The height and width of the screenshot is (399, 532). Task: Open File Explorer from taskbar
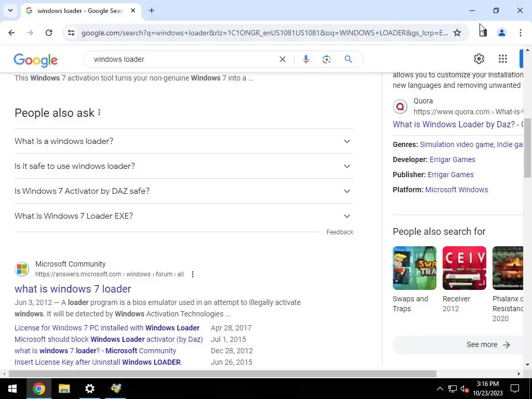(64, 389)
